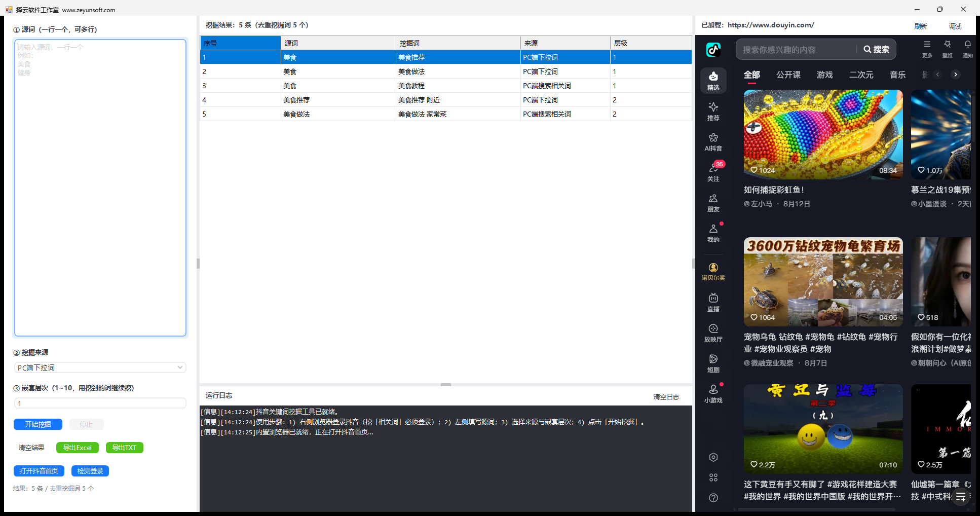This screenshot has height=516, width=980.
Task: Click the help question mark icon
Action: (713, 498)
